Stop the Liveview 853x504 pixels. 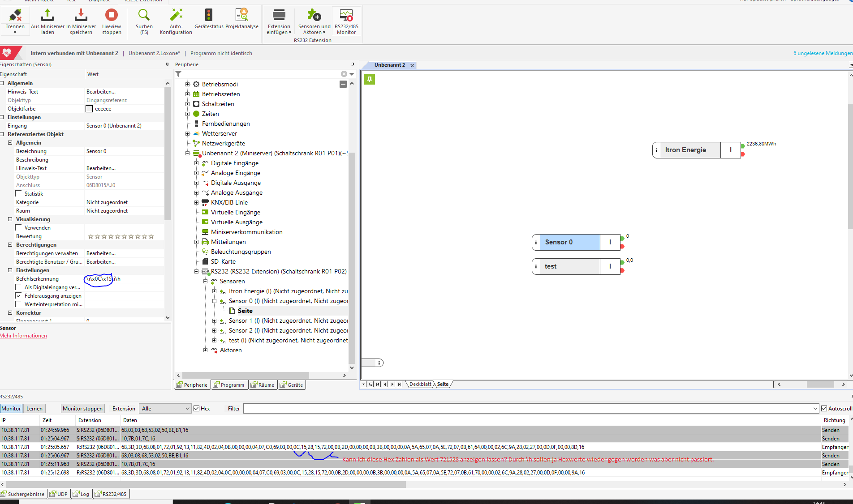pos(112,16)
